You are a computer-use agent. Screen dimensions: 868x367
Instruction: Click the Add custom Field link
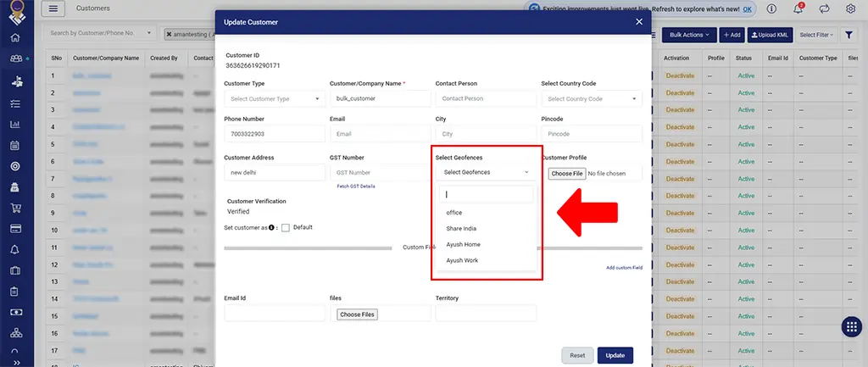624,268
